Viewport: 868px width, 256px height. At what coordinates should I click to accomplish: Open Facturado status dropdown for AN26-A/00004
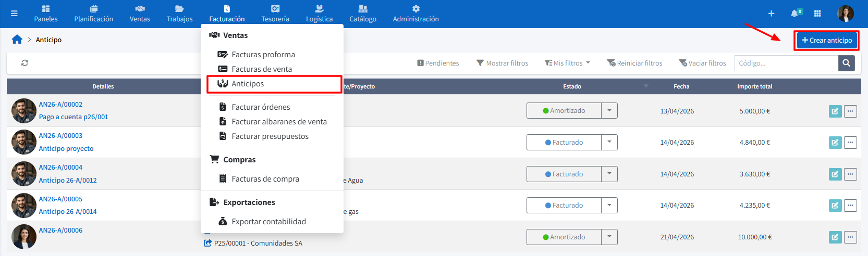coord(564,174)
